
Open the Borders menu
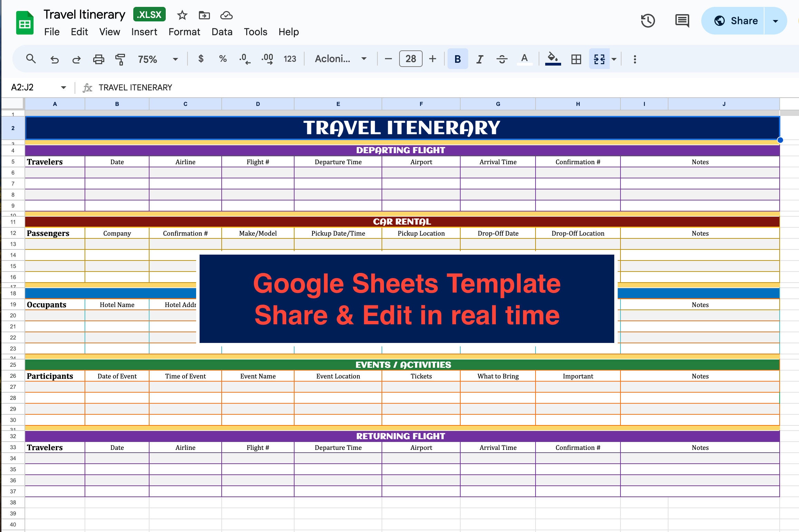[x=576, y=59]
